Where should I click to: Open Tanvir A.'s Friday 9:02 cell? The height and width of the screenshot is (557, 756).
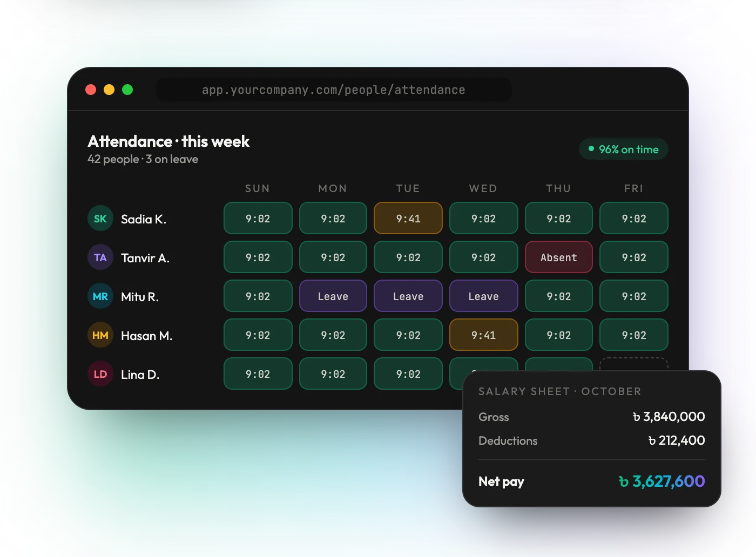634,257
